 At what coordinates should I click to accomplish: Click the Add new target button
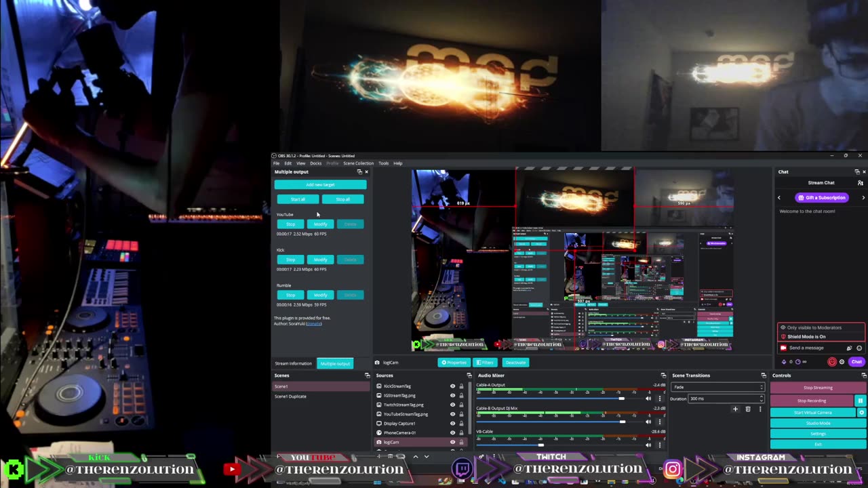click(320, 184)
